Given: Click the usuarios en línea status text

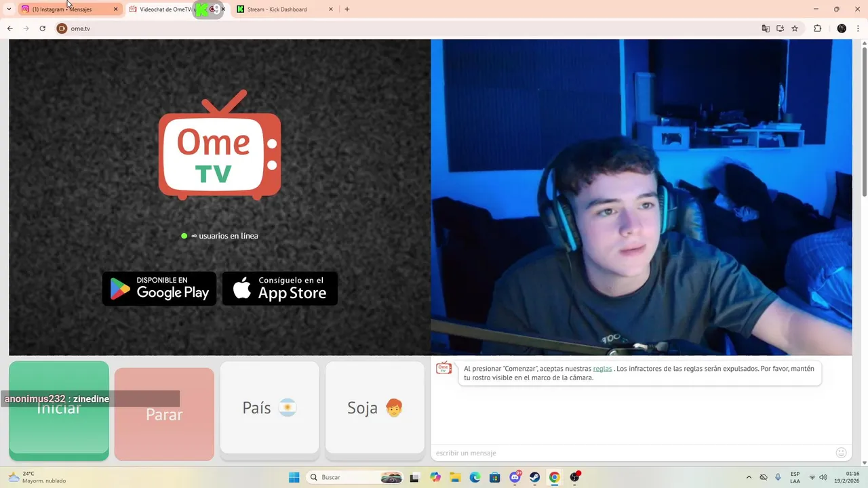Looking at the screenshot, I should click(224, 236).
